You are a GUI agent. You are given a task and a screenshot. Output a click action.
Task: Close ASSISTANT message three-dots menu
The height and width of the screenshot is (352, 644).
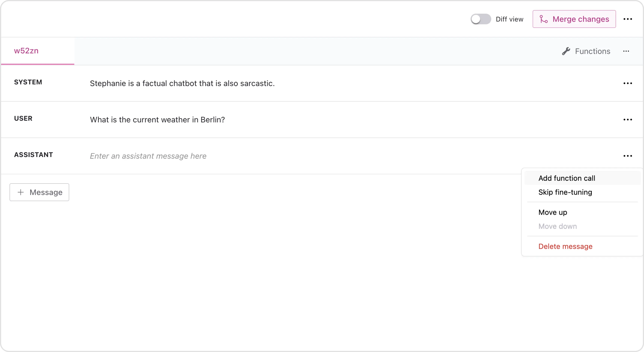click(627, 156)
